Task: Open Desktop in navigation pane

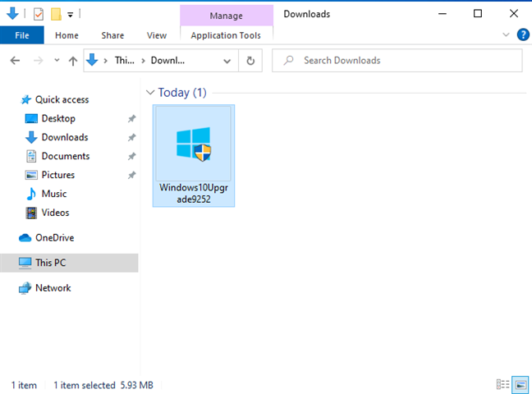Action: (58, 118)
